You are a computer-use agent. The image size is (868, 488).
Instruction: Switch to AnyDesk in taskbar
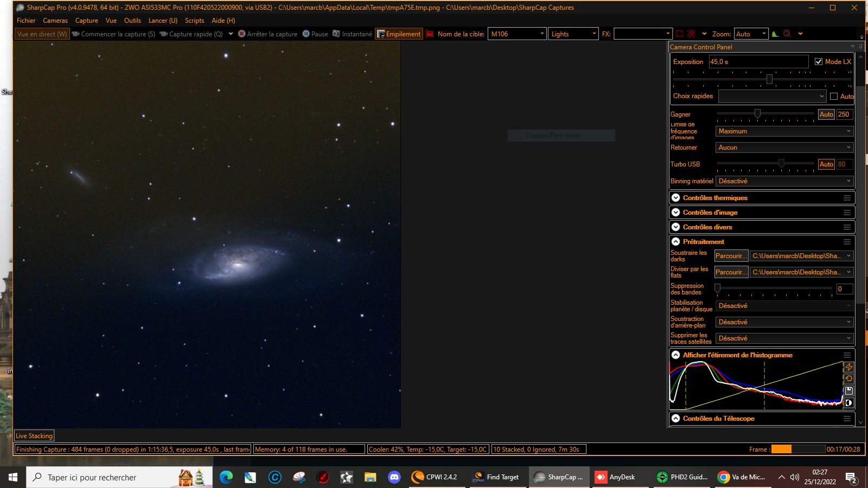tap(621, 477)
